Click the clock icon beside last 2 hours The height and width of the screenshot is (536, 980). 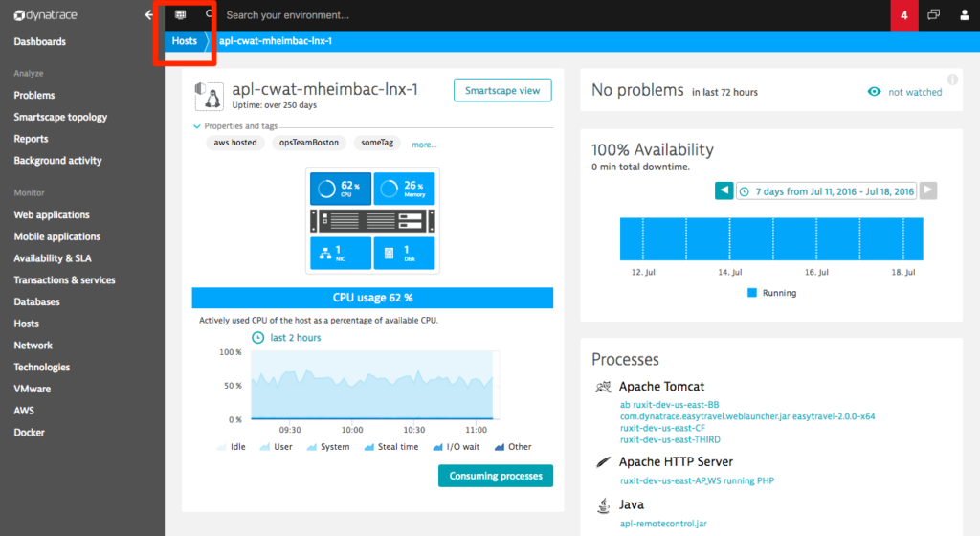tap(257, 337)
